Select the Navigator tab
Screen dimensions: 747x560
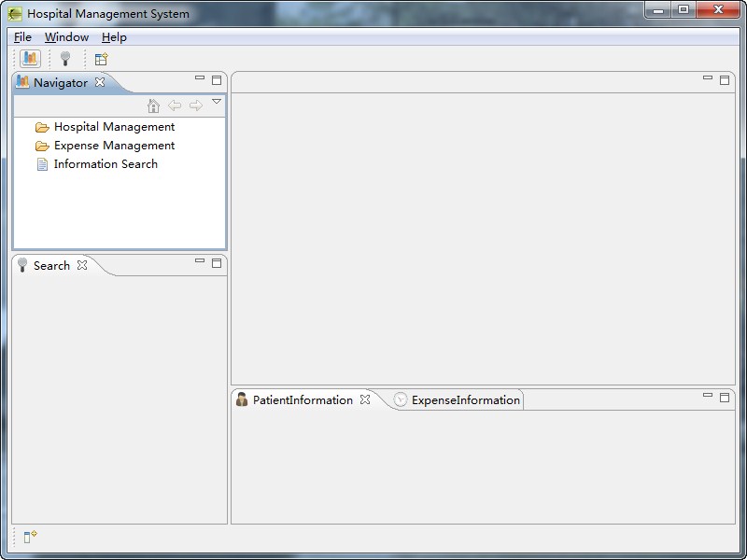tap(60, 83)
